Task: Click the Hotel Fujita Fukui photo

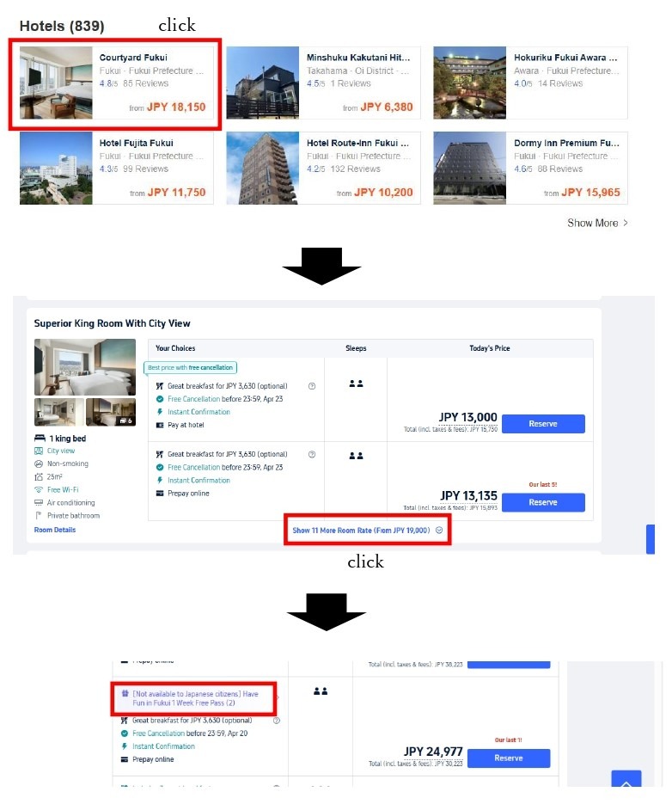Action: (56, 169)
